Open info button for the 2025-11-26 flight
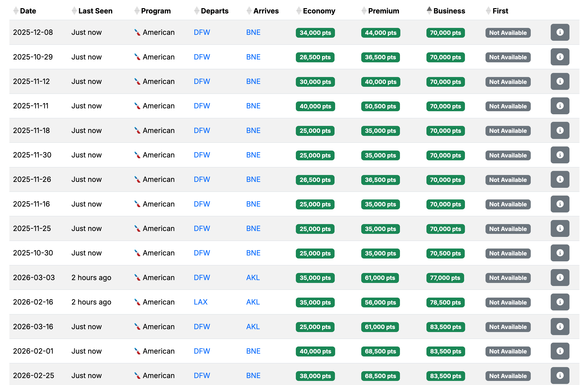 coord(560,179)
